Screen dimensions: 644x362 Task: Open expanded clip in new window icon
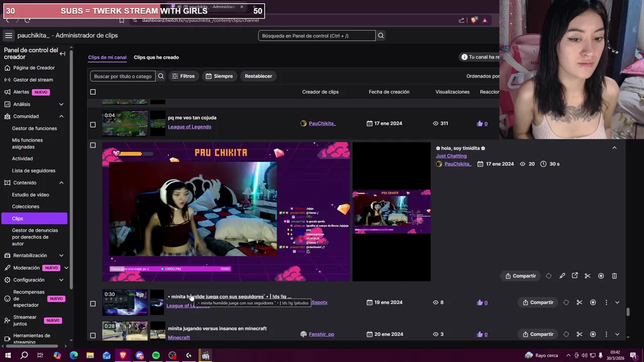point(575,276)
